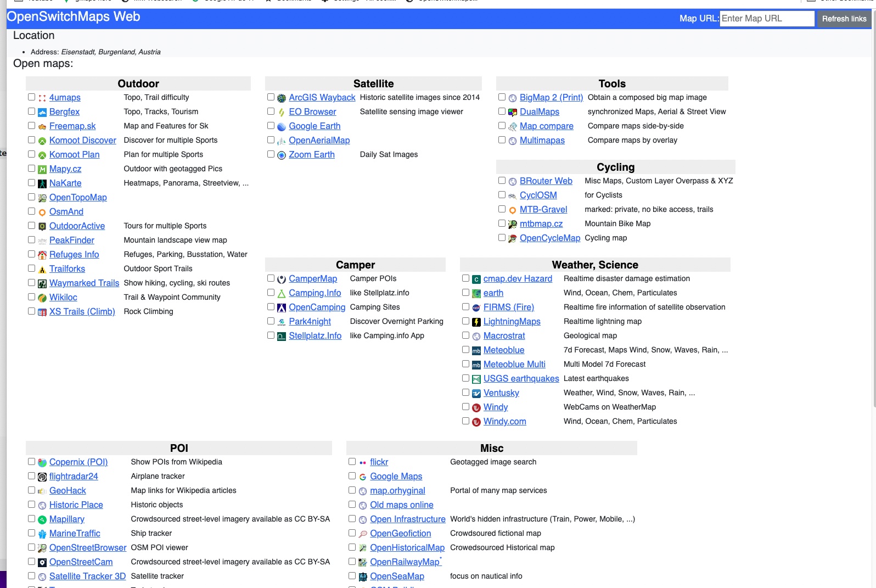The image size is (876, 588).
Task: Click the MTB-Gravel orange icon
Action: [x=513, y=210]
